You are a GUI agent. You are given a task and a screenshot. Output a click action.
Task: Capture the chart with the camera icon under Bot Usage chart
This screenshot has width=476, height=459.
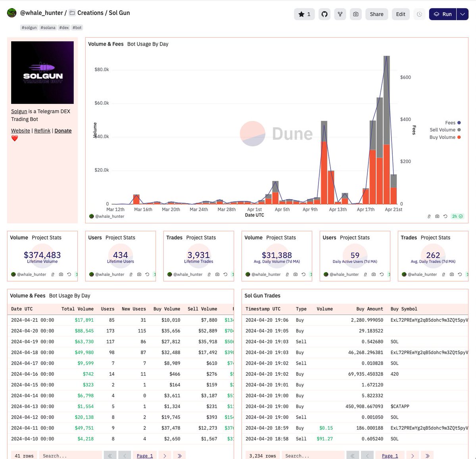tap(437, 216)
